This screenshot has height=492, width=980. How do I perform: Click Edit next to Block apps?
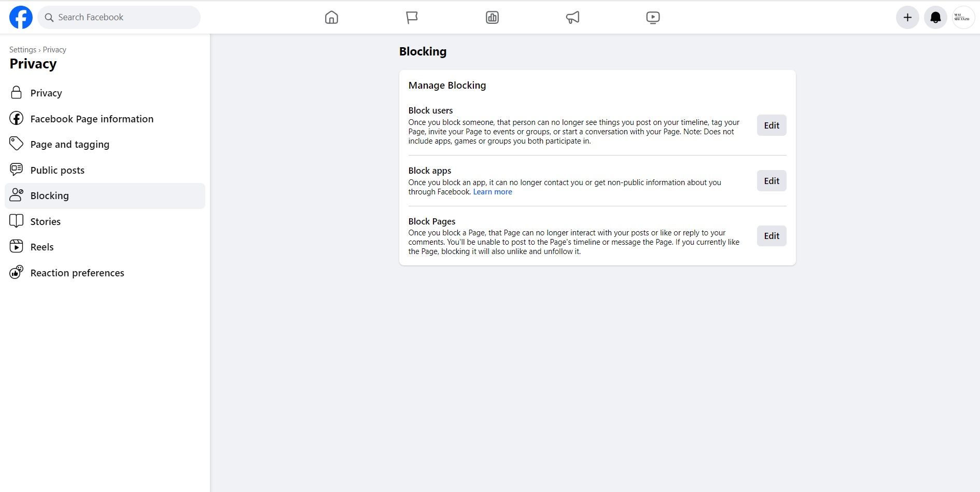point(771,180)
